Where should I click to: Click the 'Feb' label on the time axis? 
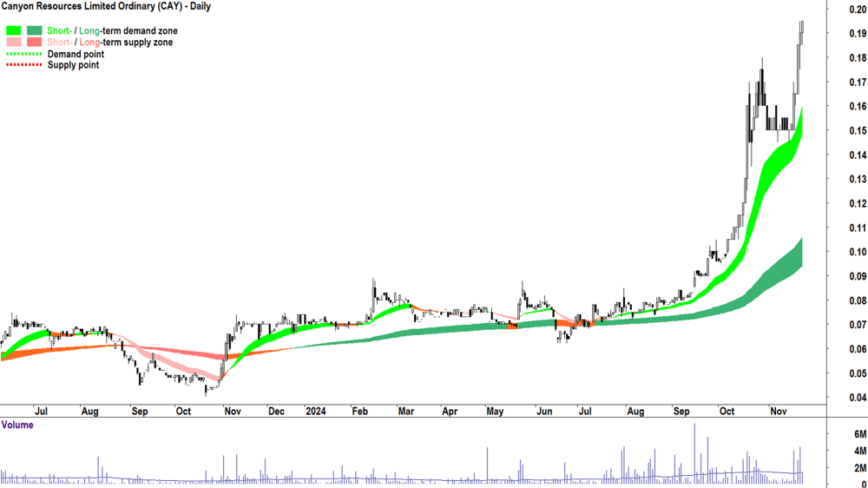point(360,412)
